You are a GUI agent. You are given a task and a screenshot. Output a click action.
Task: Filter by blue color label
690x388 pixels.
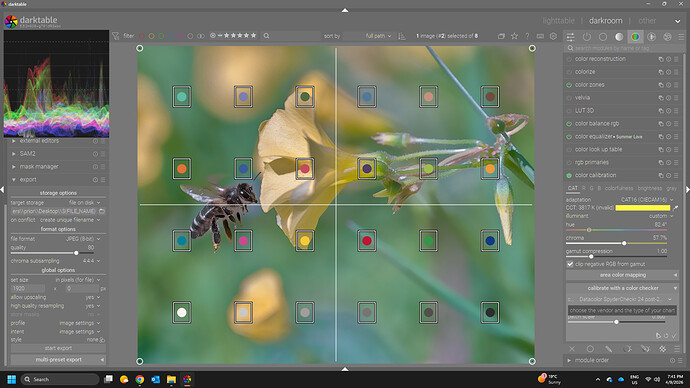click(x=171, y=36)
